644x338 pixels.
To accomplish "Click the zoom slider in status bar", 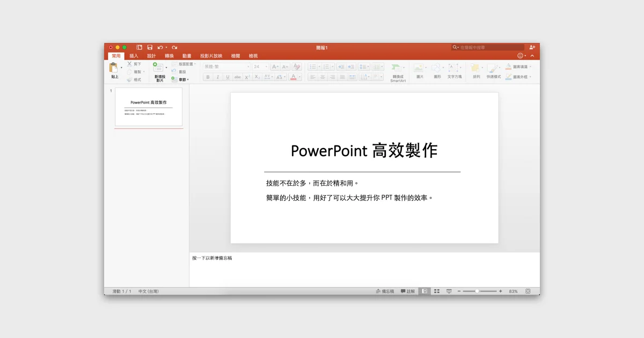I will [480, 291].
